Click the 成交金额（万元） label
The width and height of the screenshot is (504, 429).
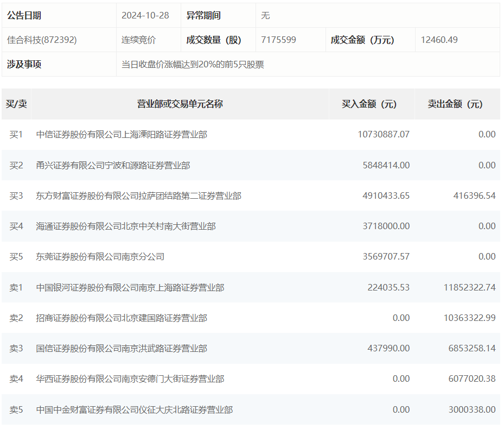coord(362,40)
